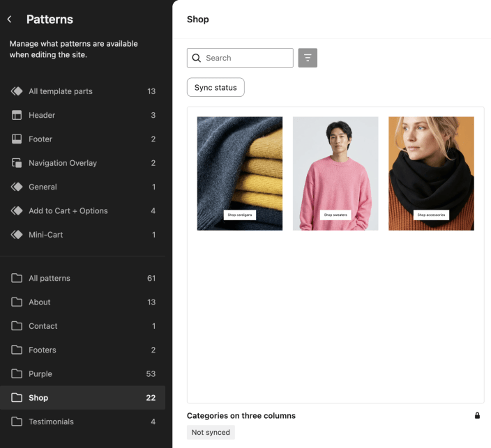Click the lock icon beside Categories on three columns

click(477, 415)
